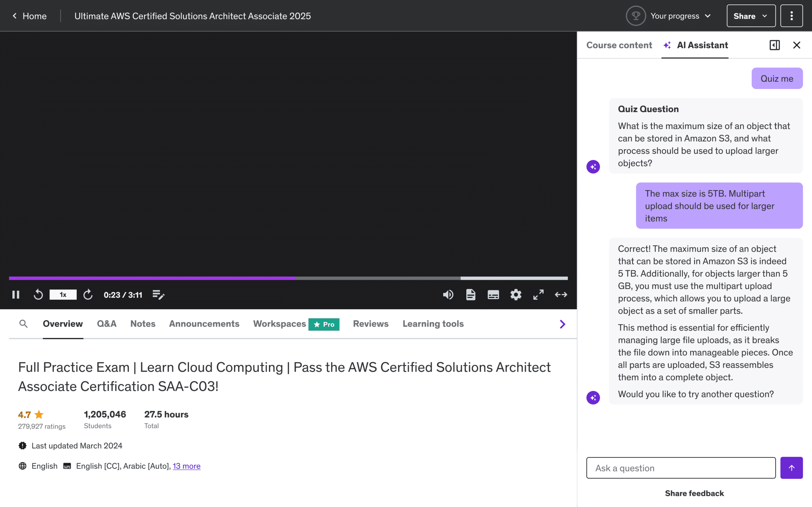Click the 13 more languages link
Screen dimensions: 812x507
[x=187, y=466]
